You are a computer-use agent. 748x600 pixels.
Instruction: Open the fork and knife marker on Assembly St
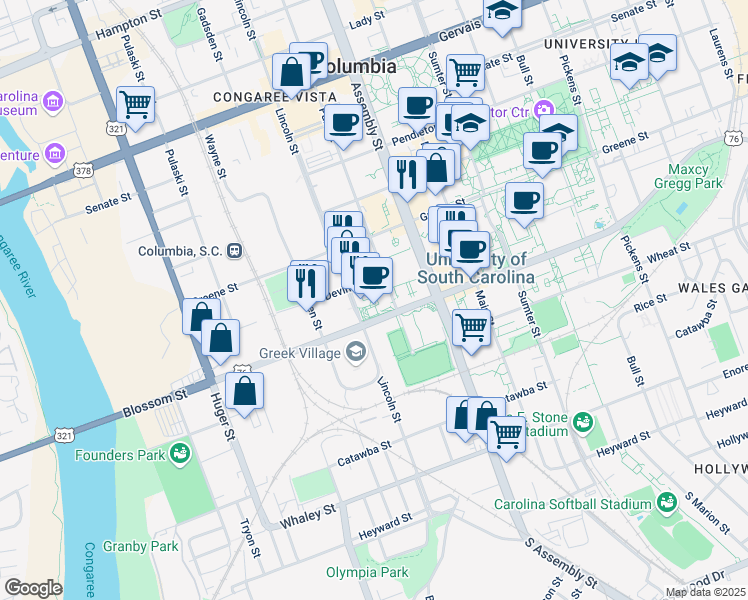(x=407, y=174)
